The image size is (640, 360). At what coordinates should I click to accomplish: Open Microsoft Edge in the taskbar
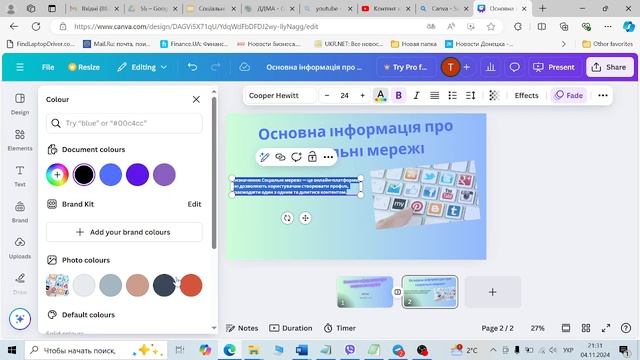[229, 350]
